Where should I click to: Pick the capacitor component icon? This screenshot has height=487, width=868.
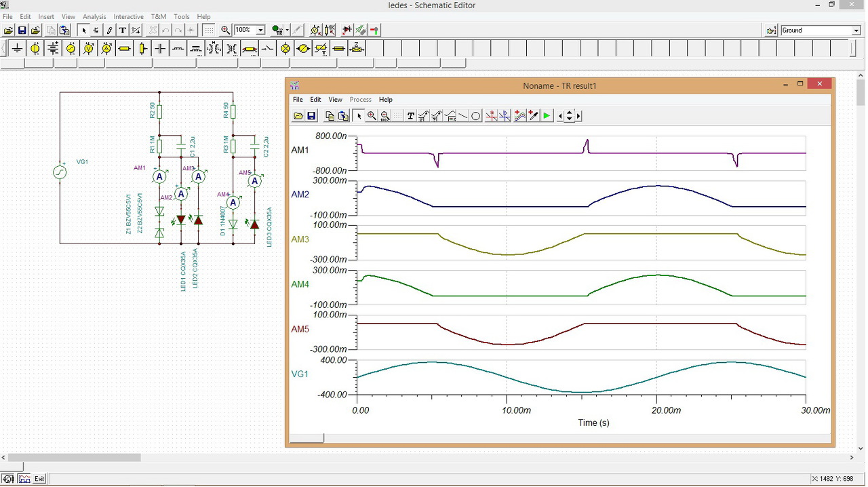point(160,49)
